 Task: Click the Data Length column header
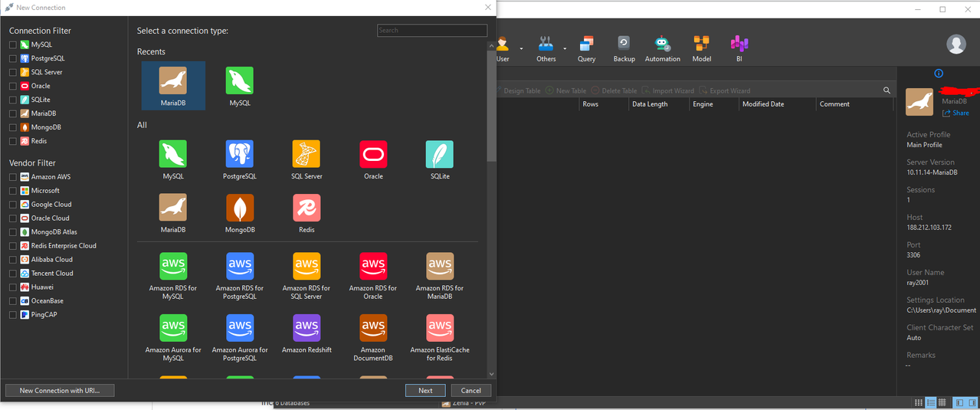(658, 104)
